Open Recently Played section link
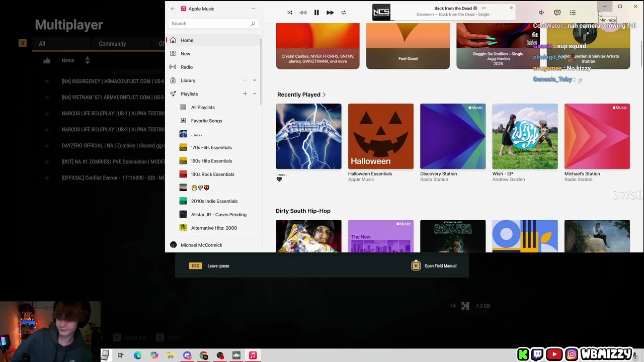Viewport: 644px width, 362px height. click(x=301, y=95)
